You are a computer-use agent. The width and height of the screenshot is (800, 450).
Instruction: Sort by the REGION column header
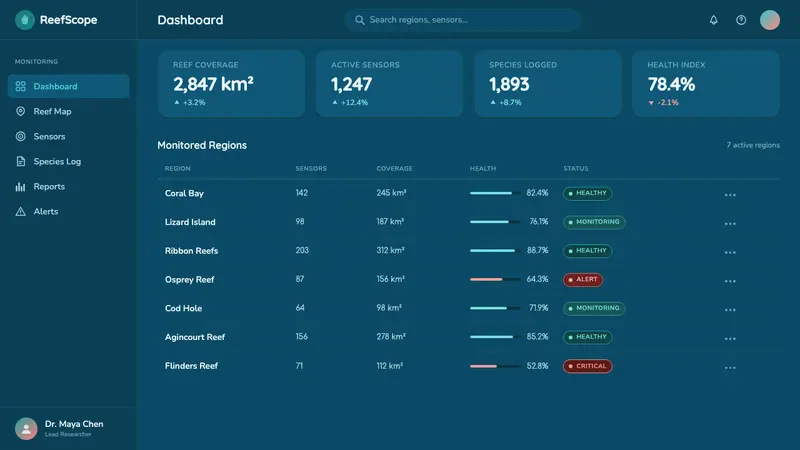(178, 168)
